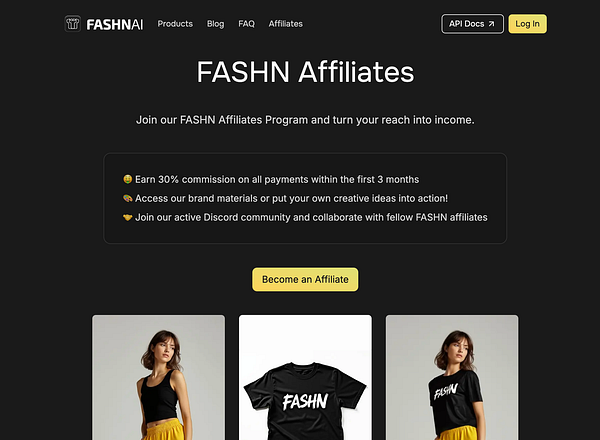Click the money-face emoji beside commission line
600x440 pixels.
click(127, 179)
